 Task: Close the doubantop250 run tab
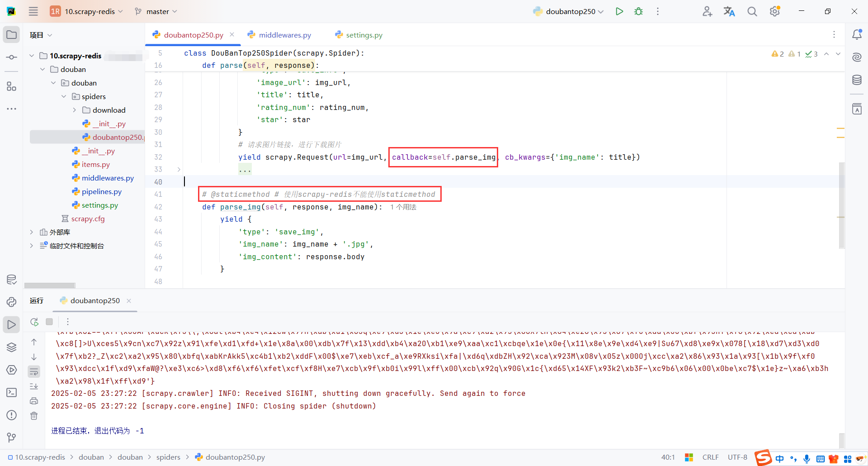click(129, 301)
